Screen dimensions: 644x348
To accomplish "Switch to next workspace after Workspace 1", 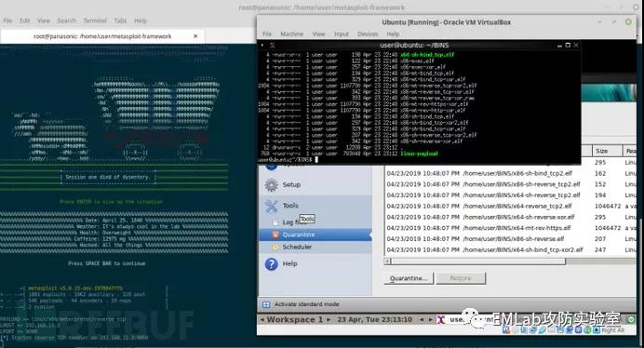I will click(329, 320).
